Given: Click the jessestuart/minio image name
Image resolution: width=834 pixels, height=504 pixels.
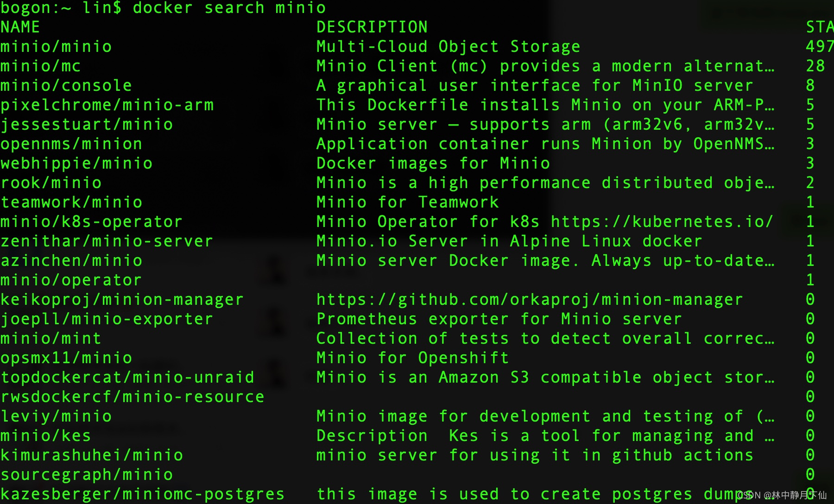Looking at the screenshot, I should (x=87, y=125).
